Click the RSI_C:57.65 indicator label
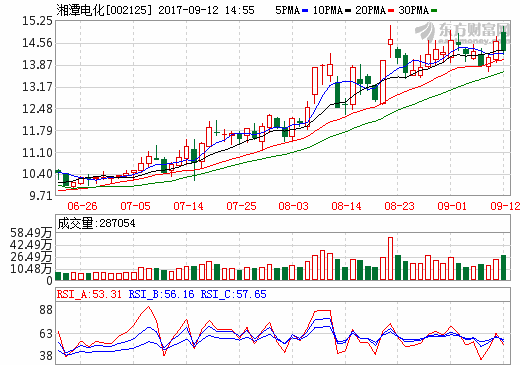 pos(233,294)
